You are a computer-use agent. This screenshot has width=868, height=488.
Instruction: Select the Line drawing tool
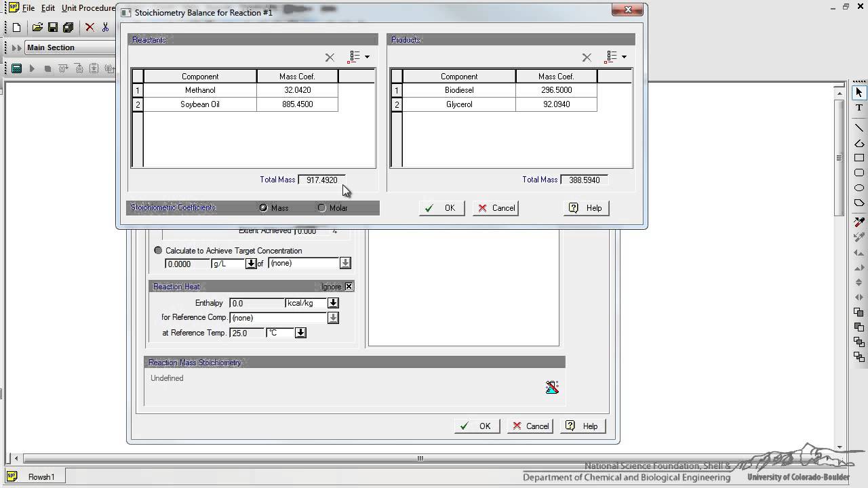(859, 127)
